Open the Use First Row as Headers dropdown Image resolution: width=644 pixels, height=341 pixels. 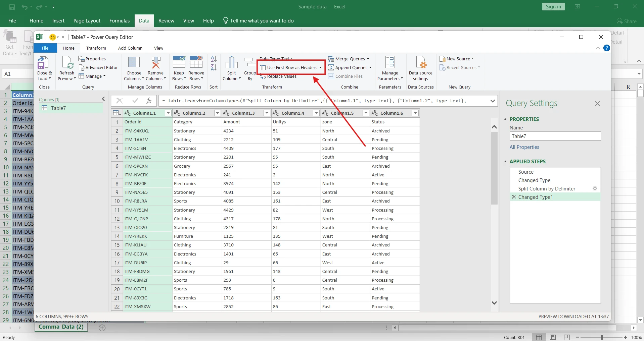320,68
